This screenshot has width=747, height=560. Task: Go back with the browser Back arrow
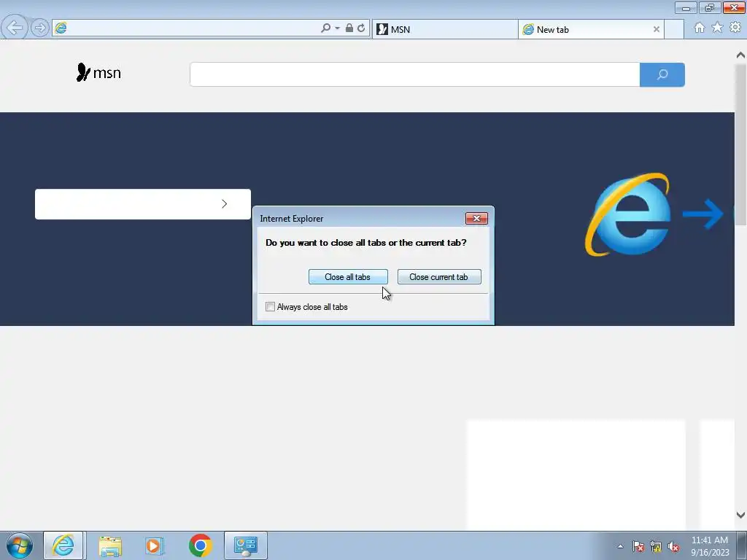tap(15, 28)
